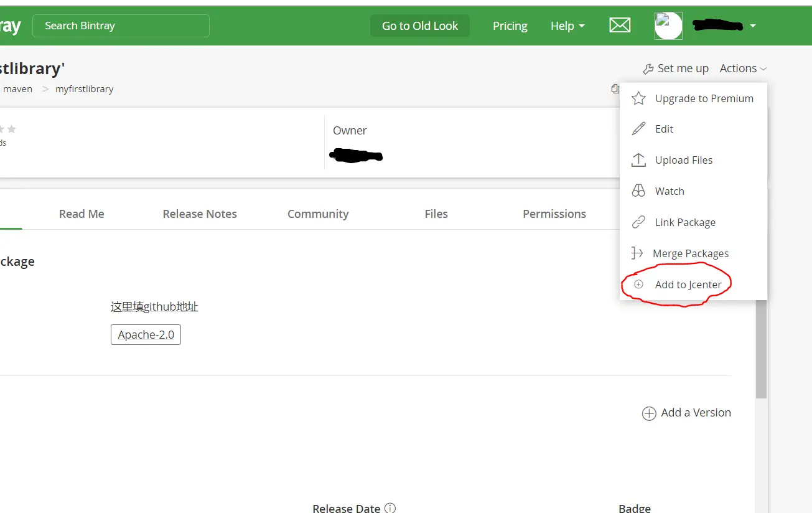Click the Chinese github address text
The height and width of the screenshot is (513, 812).
[154, 307]
